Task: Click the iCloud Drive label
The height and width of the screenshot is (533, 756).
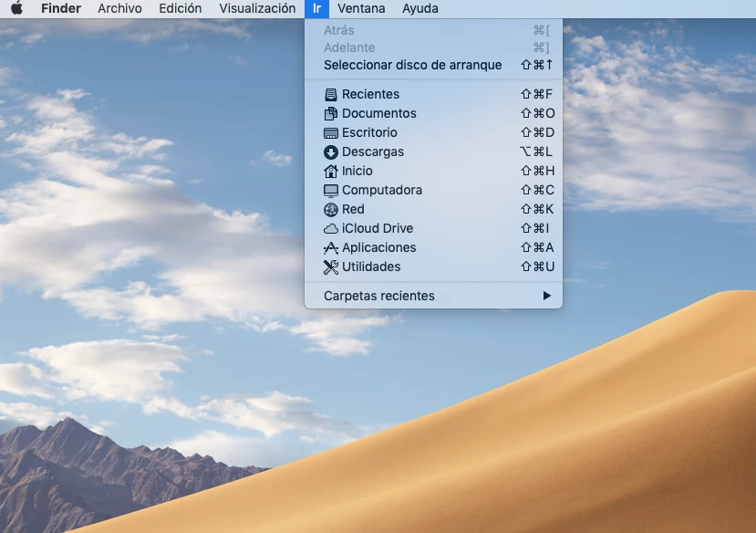Action: click(x=378, y=228)
